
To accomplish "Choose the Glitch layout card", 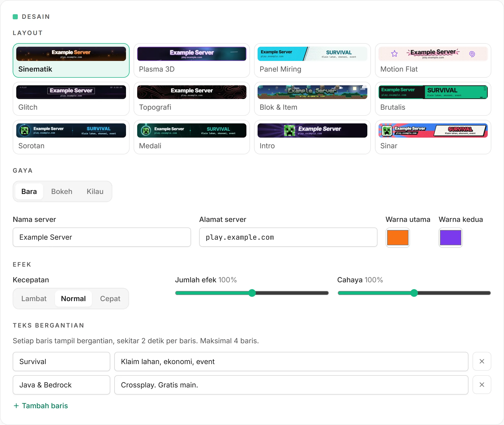I will pyautogui.click(x=71, y=99).
